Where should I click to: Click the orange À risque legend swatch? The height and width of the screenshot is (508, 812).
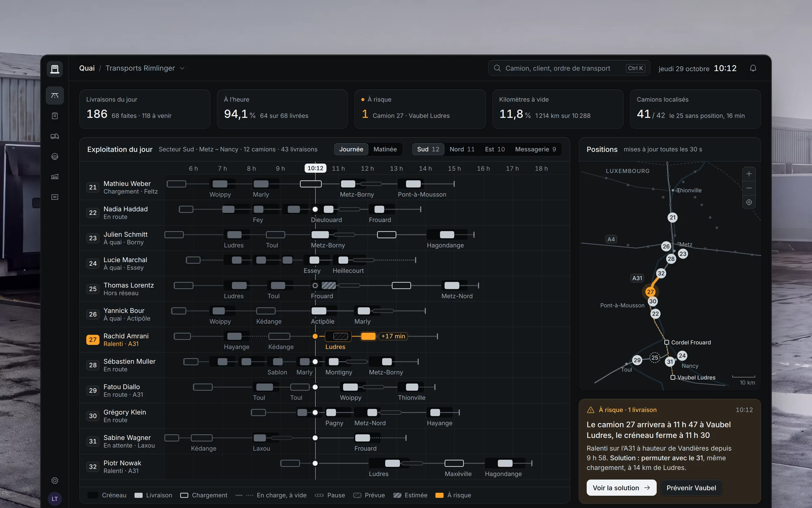coord(439,495)
